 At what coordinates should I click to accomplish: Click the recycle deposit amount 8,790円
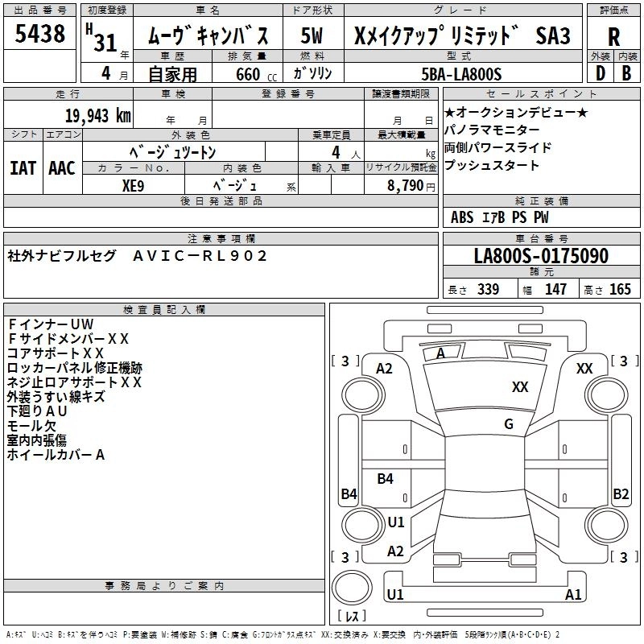(x=411, y=185)
